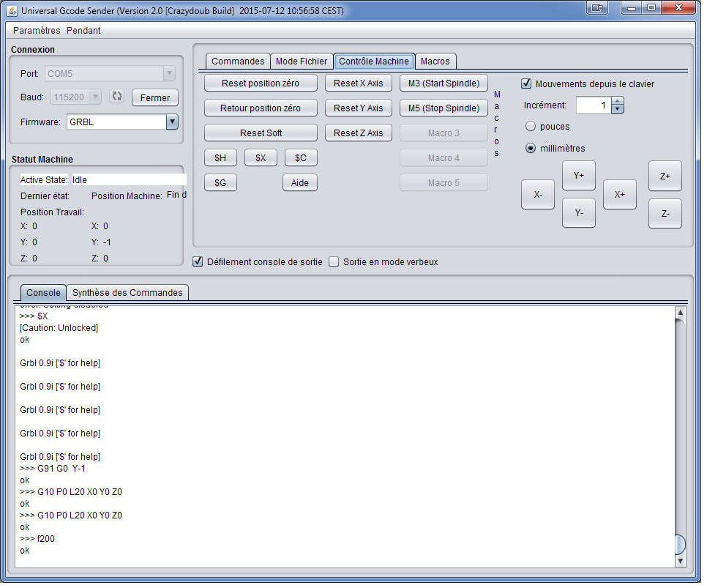The height and width of the screenshot is (588, 707).
Task: Open the Port COM5 dropdown
Action: [x=171, y=73]
